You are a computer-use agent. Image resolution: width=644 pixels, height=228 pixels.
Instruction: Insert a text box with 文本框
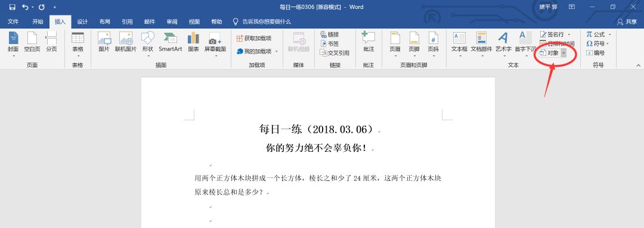pos(459,44)
